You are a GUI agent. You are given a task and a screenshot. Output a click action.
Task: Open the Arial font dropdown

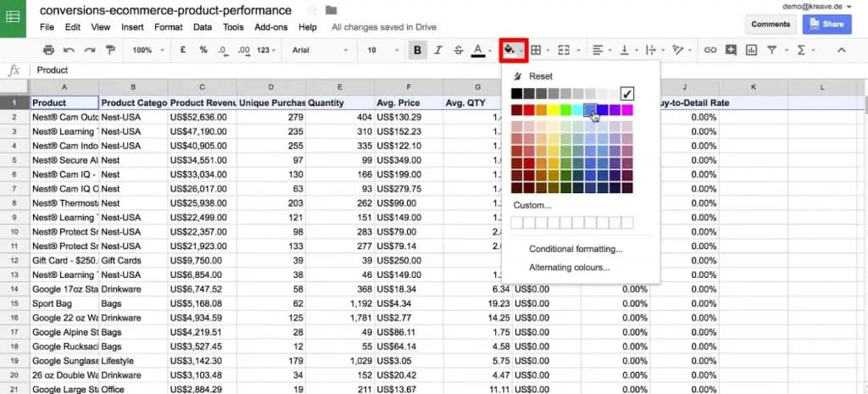pyautogui.click(x=320, y=50)
